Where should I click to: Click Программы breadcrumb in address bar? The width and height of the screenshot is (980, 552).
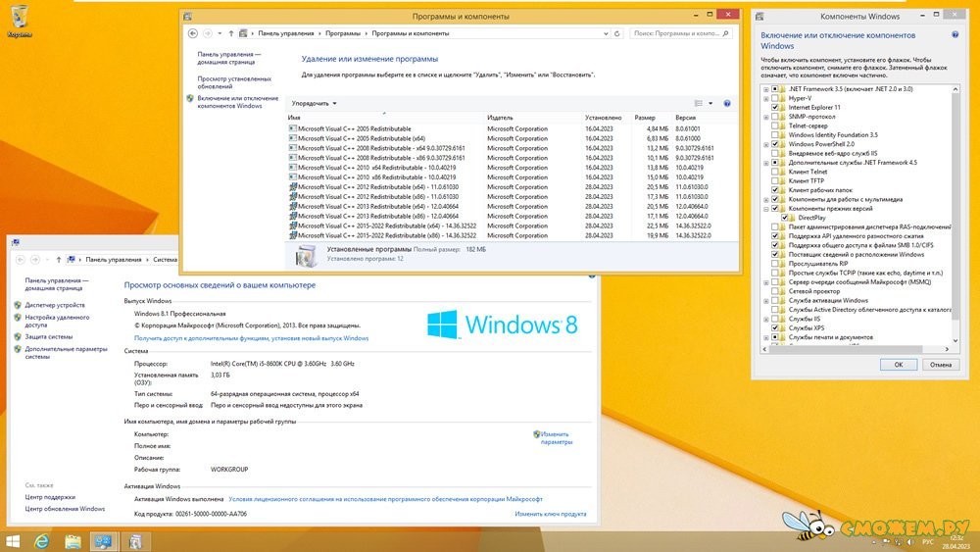[x=342, y=33]
